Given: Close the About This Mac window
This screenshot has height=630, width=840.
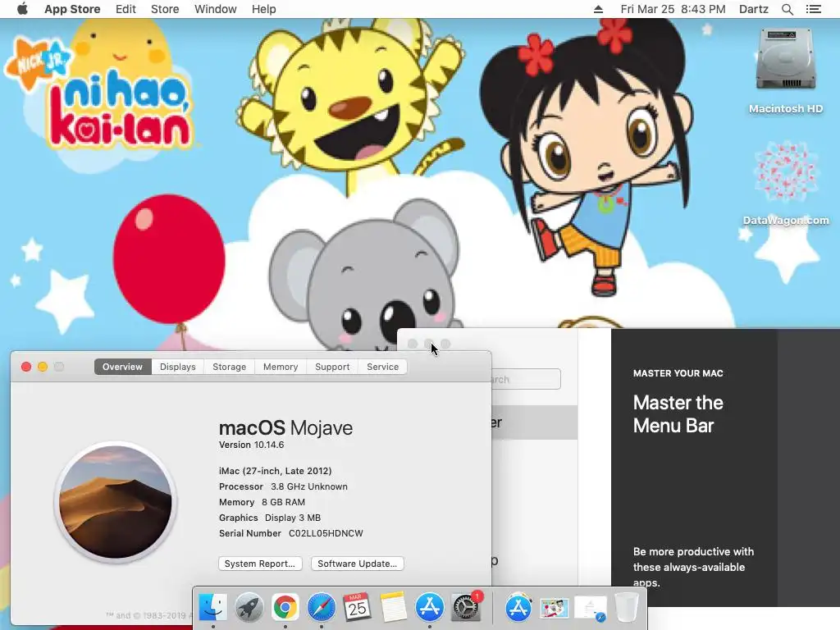Looking at the screenshot, I should click(x=25, y=367).
